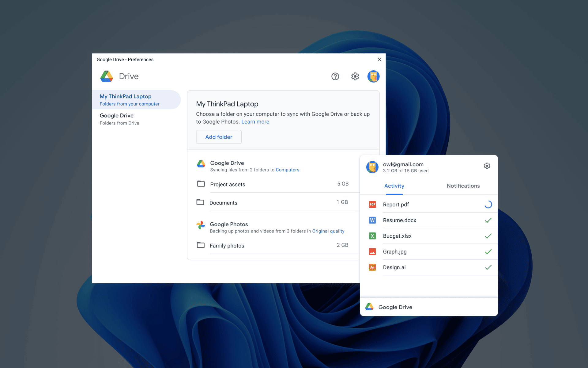Click the owl account avatar in Preferences
588x368 pixels.
[373, 76]
